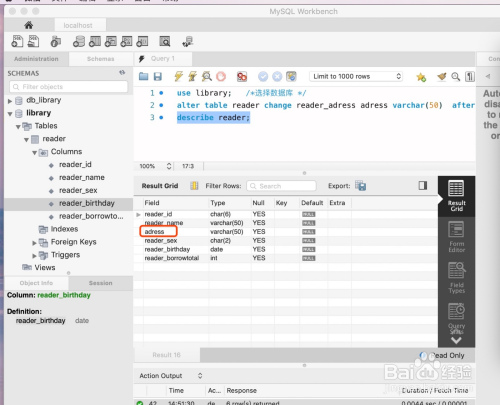Screen dimensions: 500x405
Task: Open the Field Types panel icon
Action: pos(456,278)
